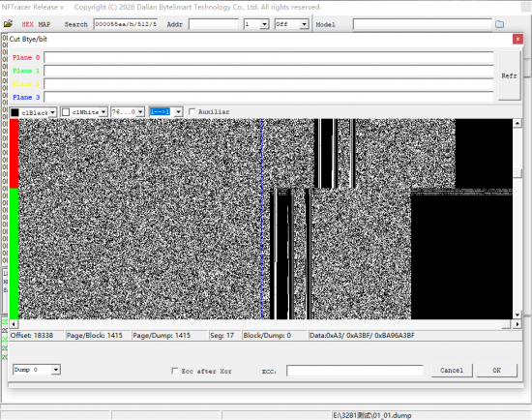Image resolution: width=532 pixels, height=420 pixels.
Task: Confirm with the OK button
Action: click(497, 370)
